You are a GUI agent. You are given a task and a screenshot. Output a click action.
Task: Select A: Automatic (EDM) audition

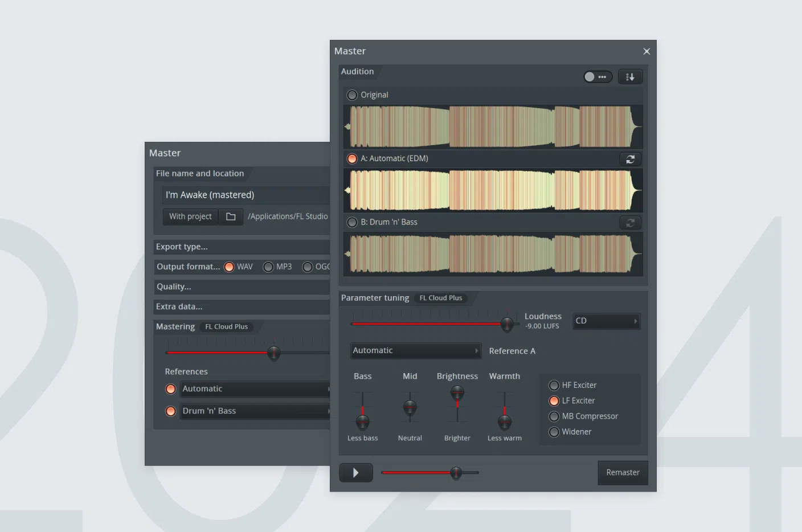pos(352,159)
